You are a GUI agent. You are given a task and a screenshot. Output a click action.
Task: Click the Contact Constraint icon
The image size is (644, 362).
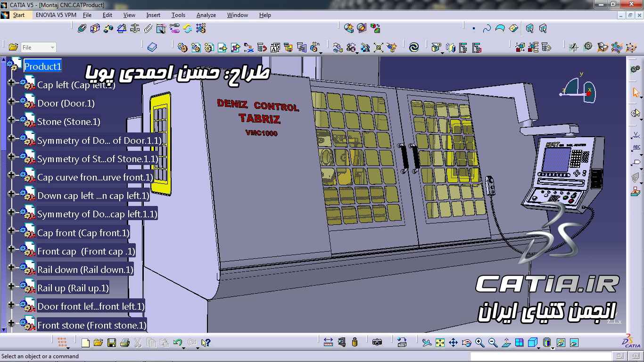pos(95,29)
